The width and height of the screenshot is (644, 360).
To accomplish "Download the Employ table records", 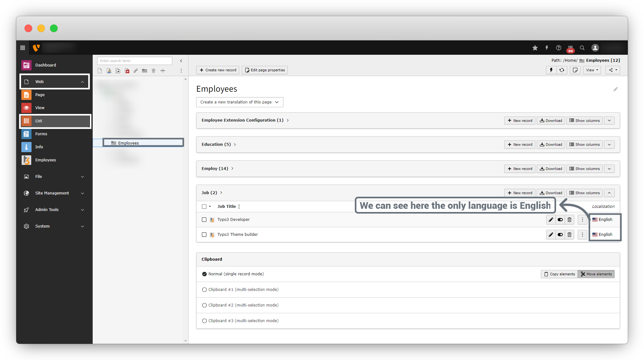I will [551, 169].
